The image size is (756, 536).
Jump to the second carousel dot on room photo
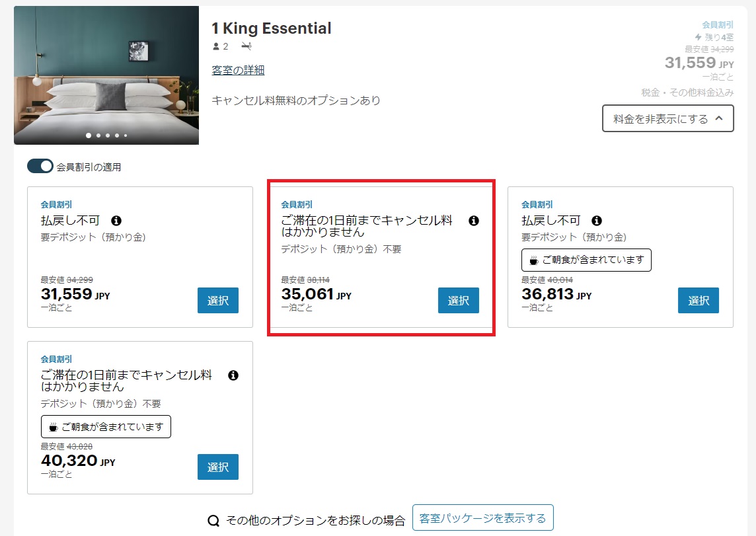(x=98, y=135)
